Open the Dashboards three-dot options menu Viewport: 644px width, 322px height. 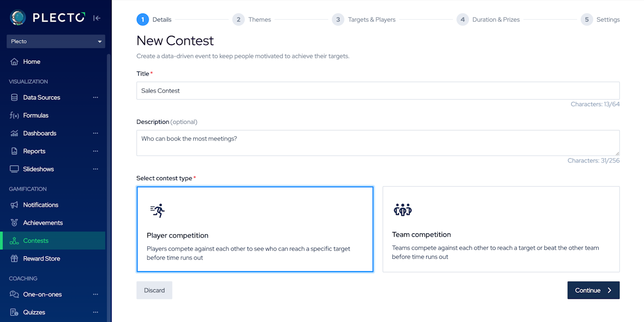pos(96,133)
